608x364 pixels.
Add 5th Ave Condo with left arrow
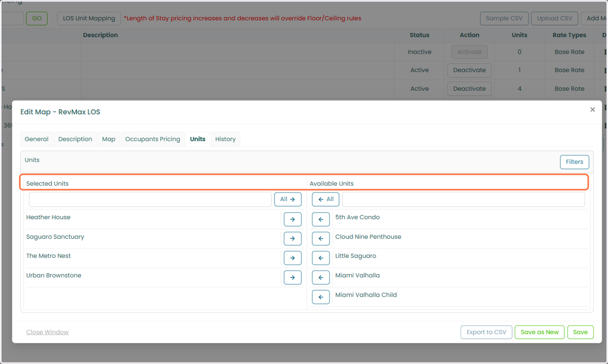[321, 219]
